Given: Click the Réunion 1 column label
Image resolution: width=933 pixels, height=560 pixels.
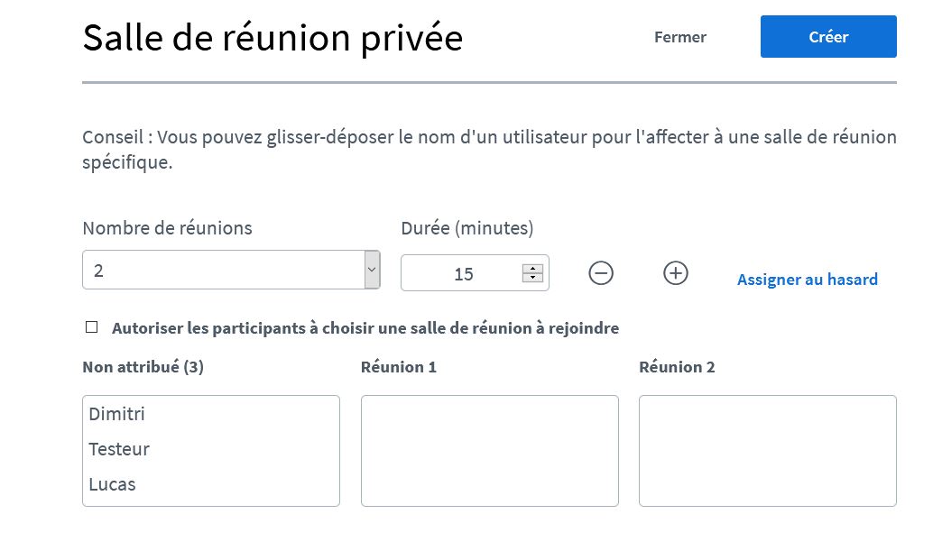Looking at the screenshot, I should point(399,367).
